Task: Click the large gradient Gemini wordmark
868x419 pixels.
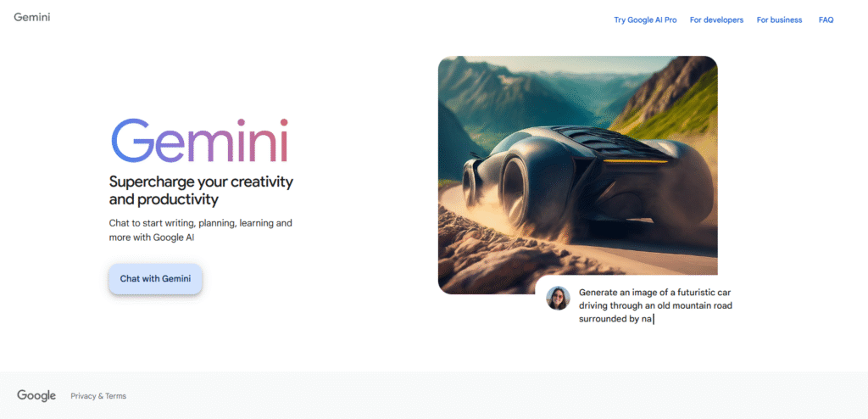Action: [x=200, y=141]
